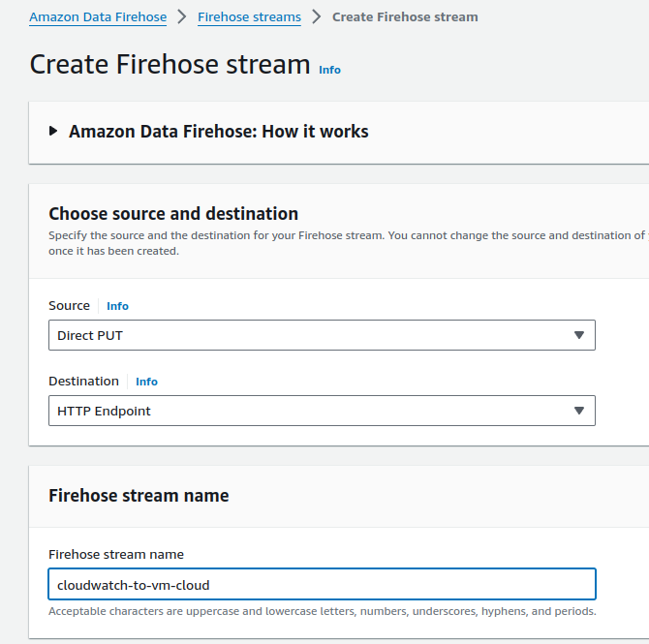Screen dimensions: 649x644
Task: Click the 'Specify the source and the destination' description
Action: 349,243
